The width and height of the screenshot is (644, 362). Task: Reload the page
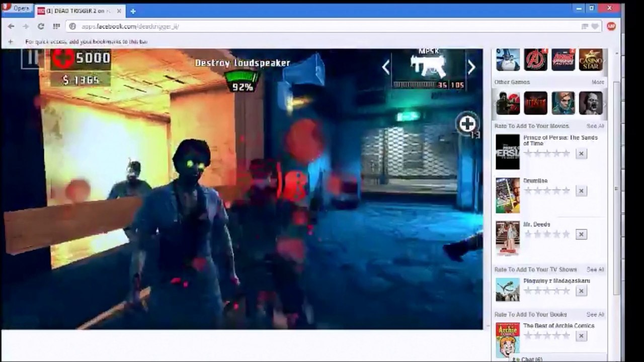coord(41,26)
